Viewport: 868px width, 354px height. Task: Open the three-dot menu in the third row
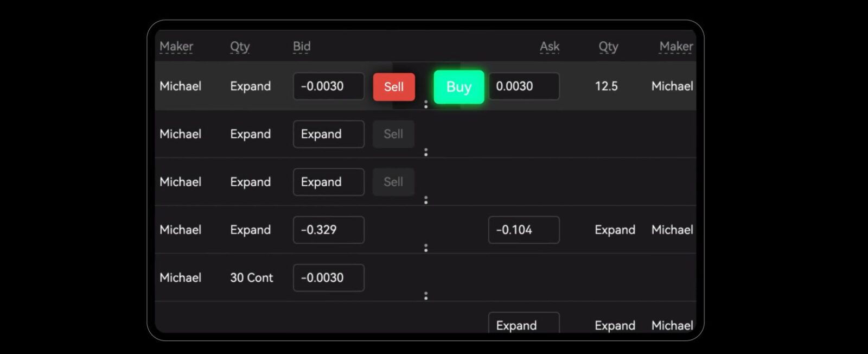click(x=426, y=200)
